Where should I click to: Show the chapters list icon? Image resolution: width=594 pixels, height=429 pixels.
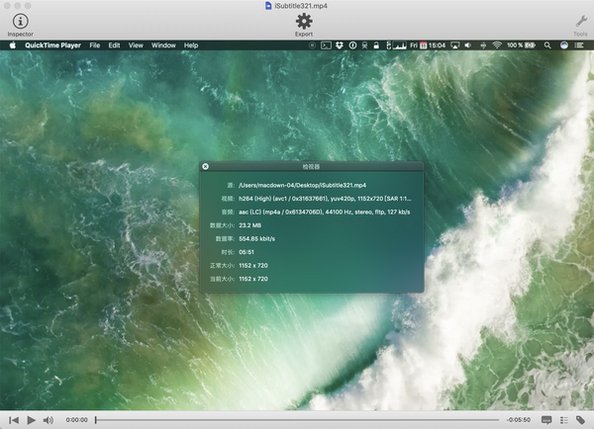(x=564, y=420)
